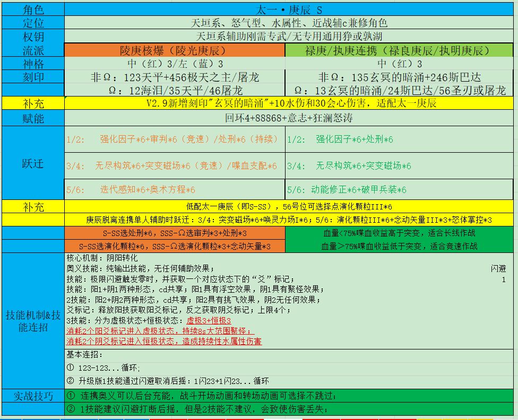Click the cell reading only '中（红）3'
Image resolution: width=518 pixels, height=420 pixels.
pos(399,64)
